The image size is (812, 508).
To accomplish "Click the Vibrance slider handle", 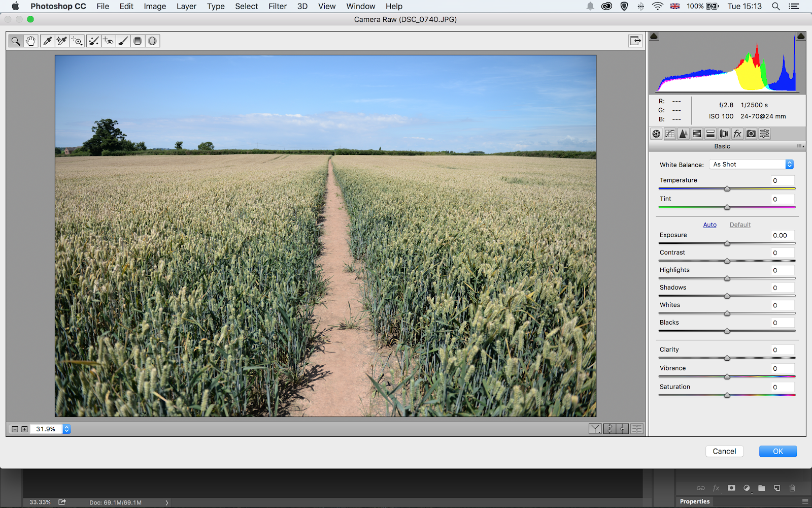I will [727, 377].
